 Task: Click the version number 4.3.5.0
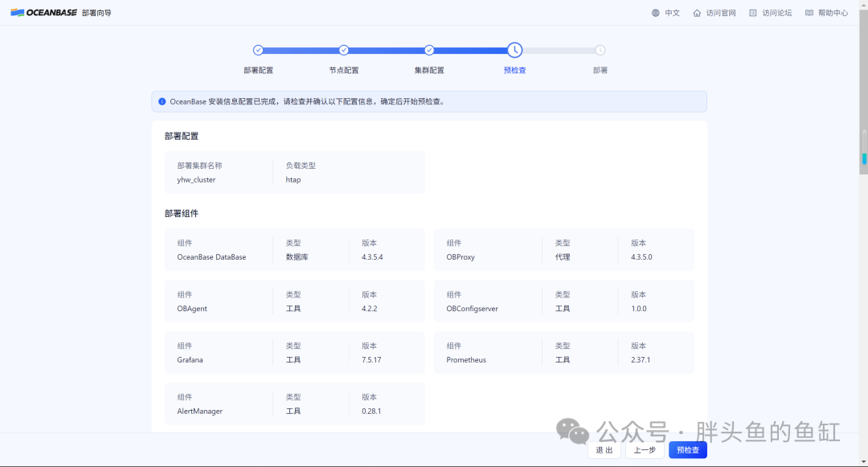[641, 257]
